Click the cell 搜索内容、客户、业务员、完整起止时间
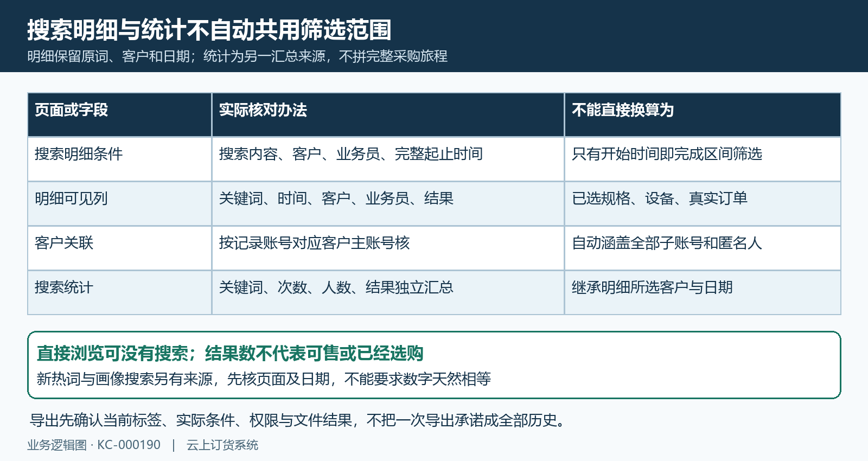This screenshot has height=461, width=868. 388,159
